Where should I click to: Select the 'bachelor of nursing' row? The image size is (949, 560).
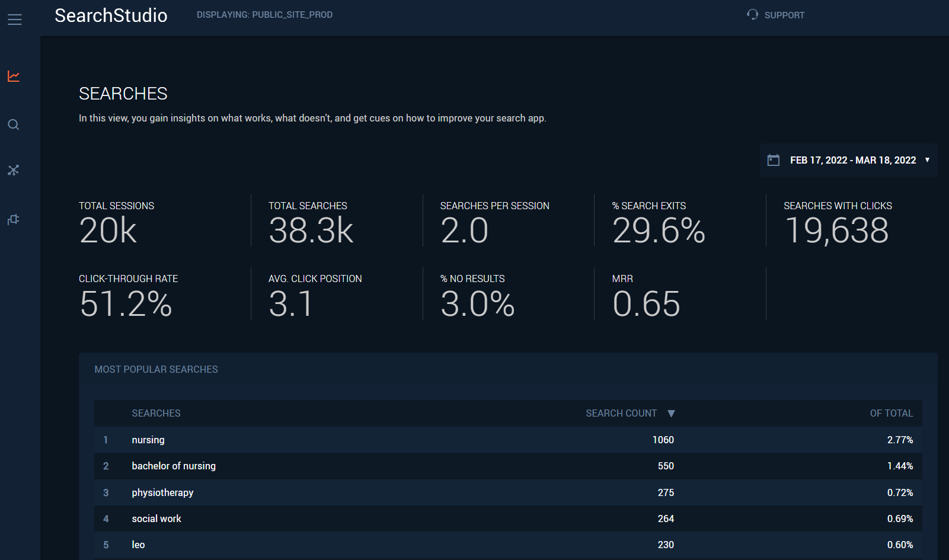[174, 466]
